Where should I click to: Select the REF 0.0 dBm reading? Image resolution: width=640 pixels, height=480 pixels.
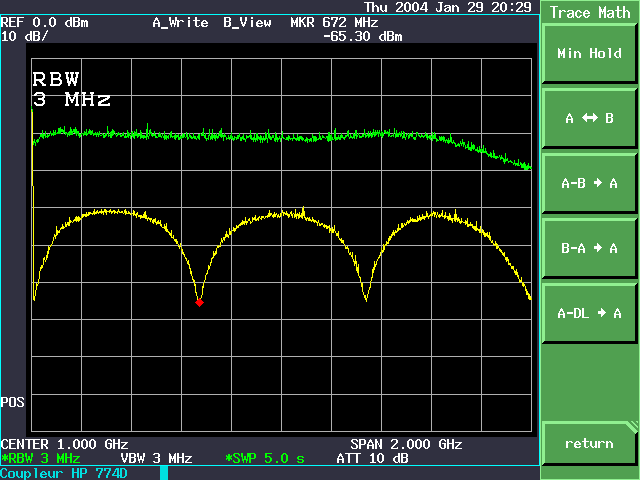pyautogui.click(x=44, y=22)
